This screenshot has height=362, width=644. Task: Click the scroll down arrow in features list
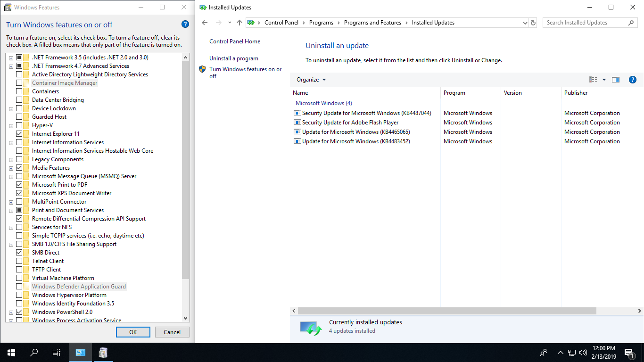pos(185,318)
